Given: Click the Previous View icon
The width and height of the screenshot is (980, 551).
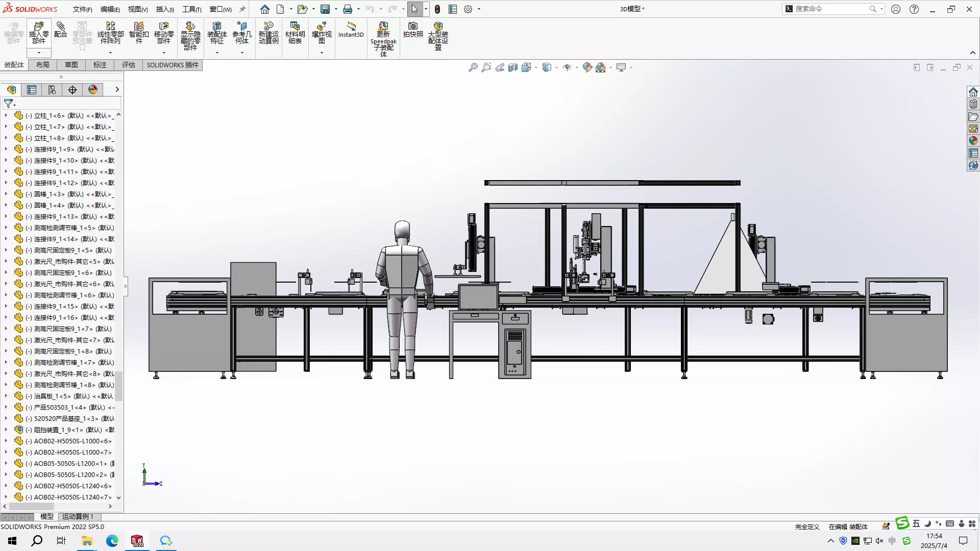Looking at the screenshot, I should click(500, 67).
